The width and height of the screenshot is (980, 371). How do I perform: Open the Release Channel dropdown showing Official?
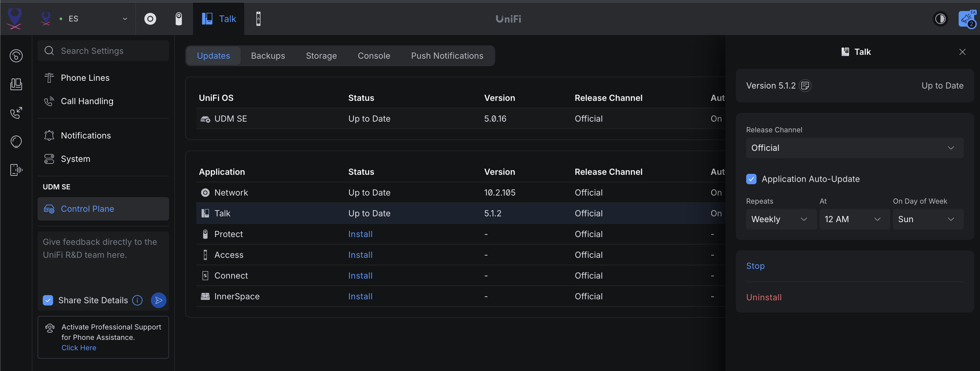click(x=854, y=148)
